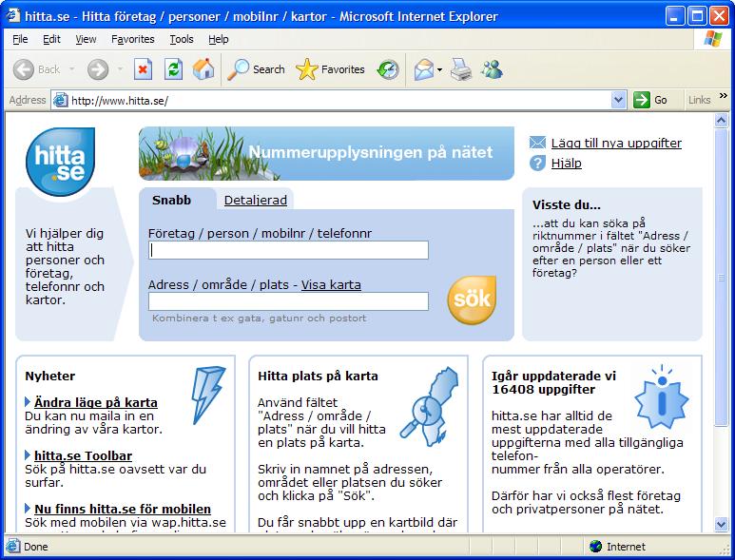
Task: Open the View menu
Action: coord(86,39)
